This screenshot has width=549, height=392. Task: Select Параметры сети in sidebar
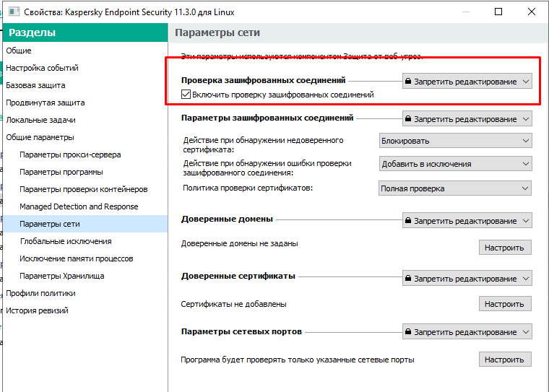click(x=85, y=224)
